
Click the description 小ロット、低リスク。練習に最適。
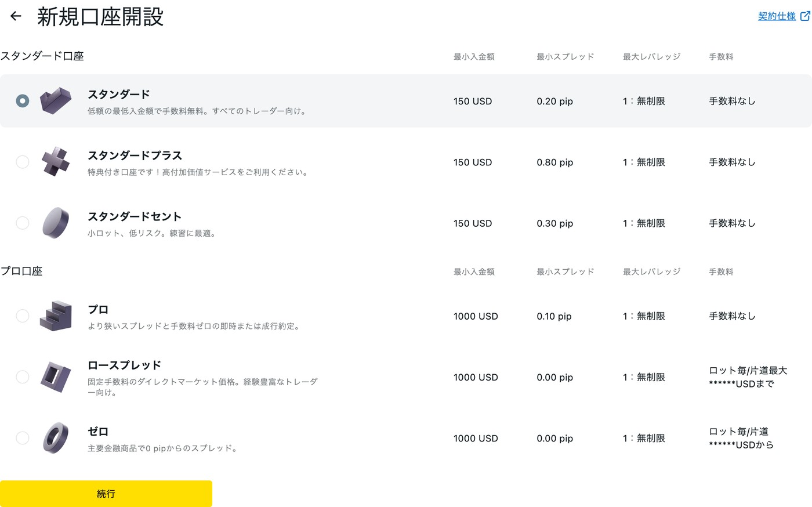click(x=153, y=233)
